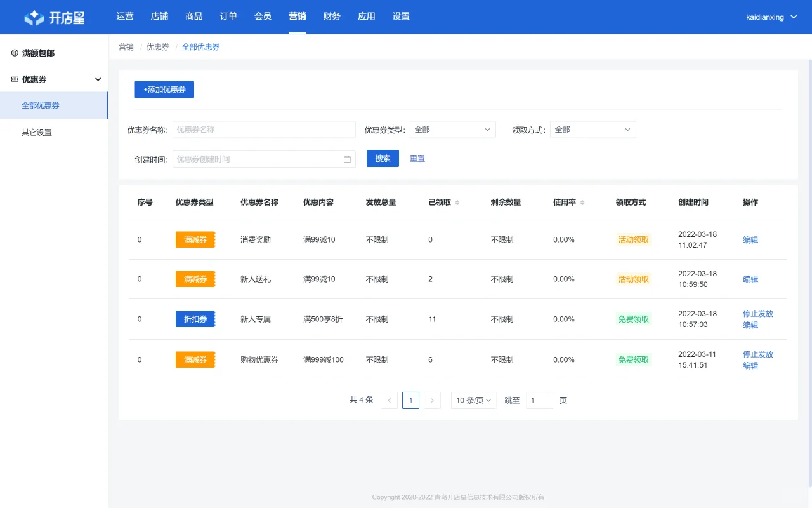The height and width of the screenshot is (508, 812).
Task: Click the previous page arrow
Action: [x=389, y=400]
